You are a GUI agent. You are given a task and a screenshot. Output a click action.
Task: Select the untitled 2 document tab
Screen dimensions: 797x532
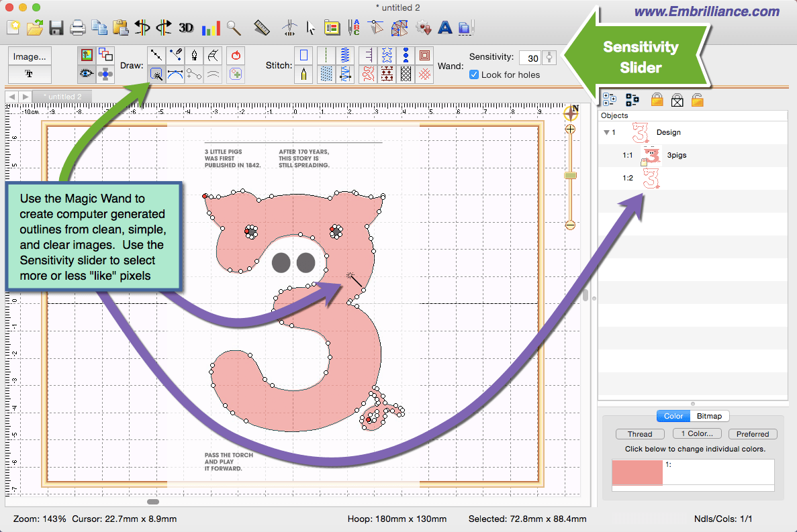62,96
